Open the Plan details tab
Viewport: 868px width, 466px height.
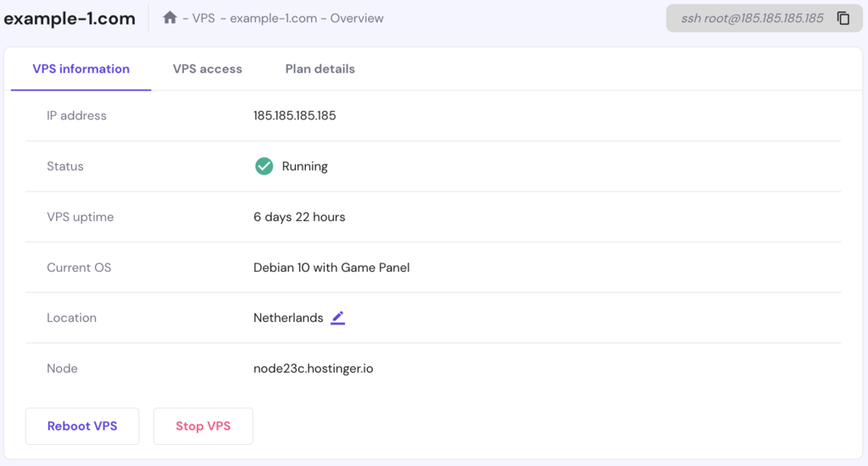pos(320,69)
